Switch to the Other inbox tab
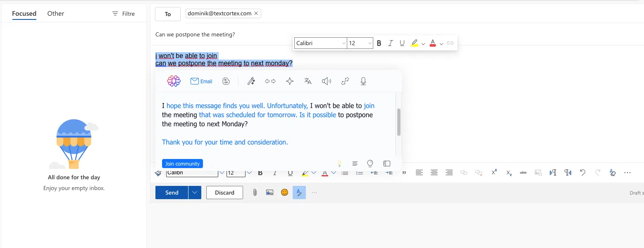 55,14
